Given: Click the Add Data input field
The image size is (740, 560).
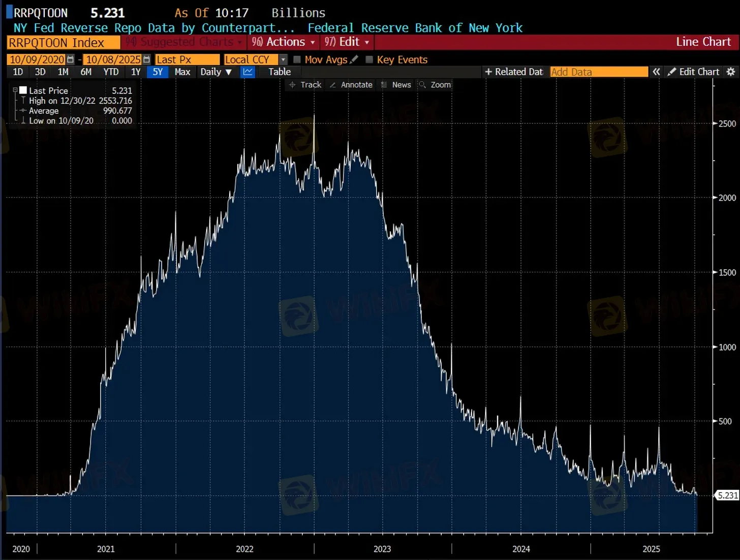Looking at the screenshot, I should [599, 72].
